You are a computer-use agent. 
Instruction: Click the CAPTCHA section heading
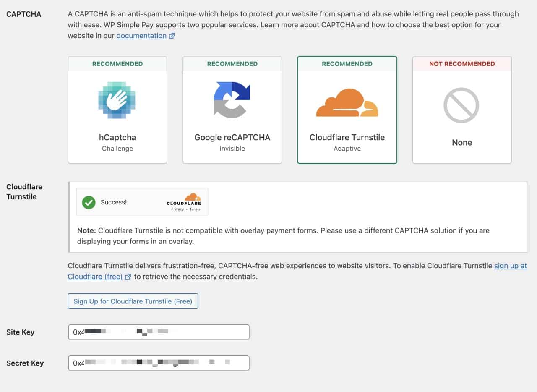[24, 14]
